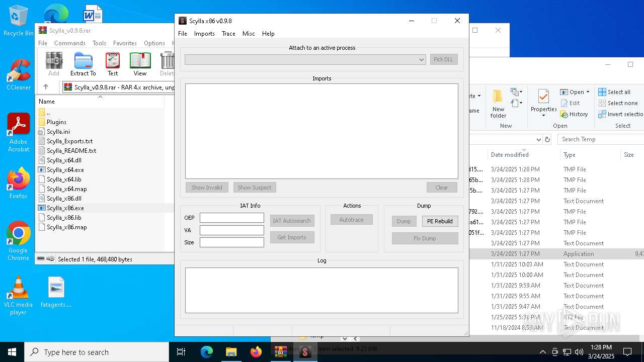Image resolution: width=644 pixels, height=362 pixels.
Task: Select Scylla_README.txt in the archive list
Action: point(71,151)
